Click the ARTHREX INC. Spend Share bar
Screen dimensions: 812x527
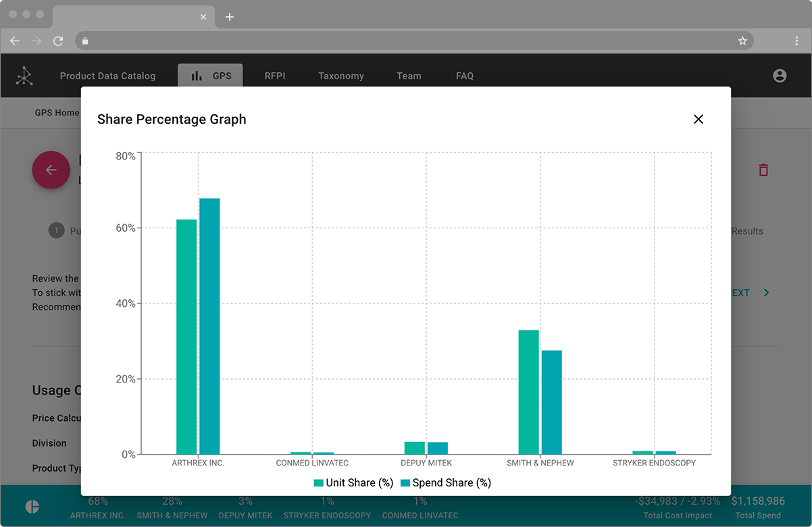(x=209, y=326)
